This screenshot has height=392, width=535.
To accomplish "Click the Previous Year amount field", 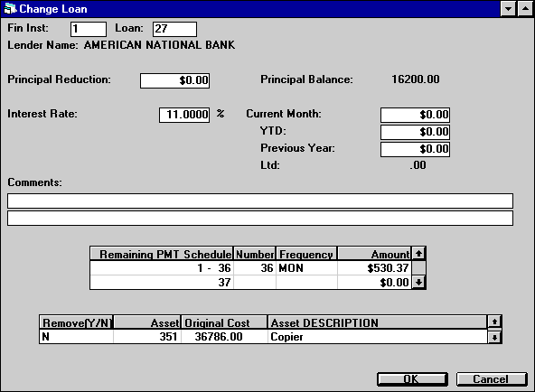I will [415, 149].
